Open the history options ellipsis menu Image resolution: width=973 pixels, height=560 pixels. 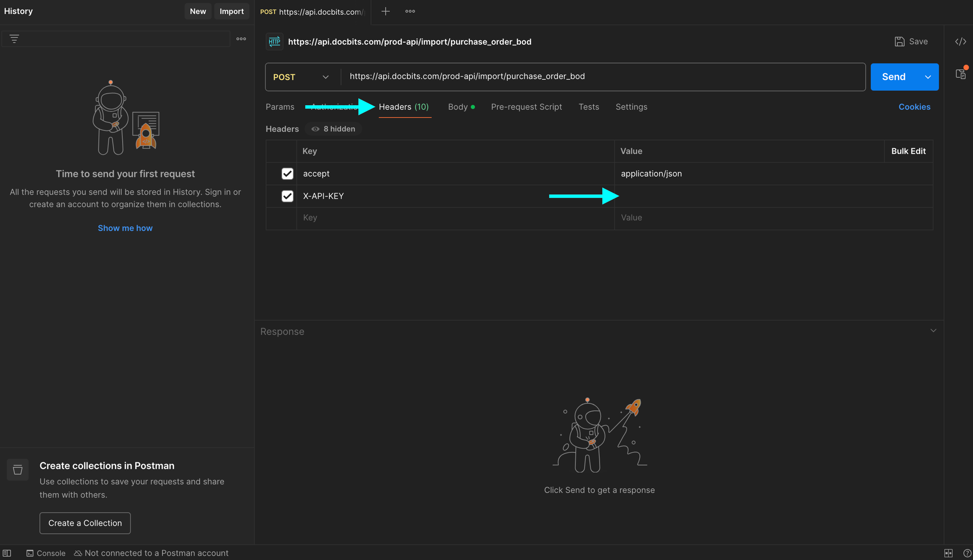241,39
